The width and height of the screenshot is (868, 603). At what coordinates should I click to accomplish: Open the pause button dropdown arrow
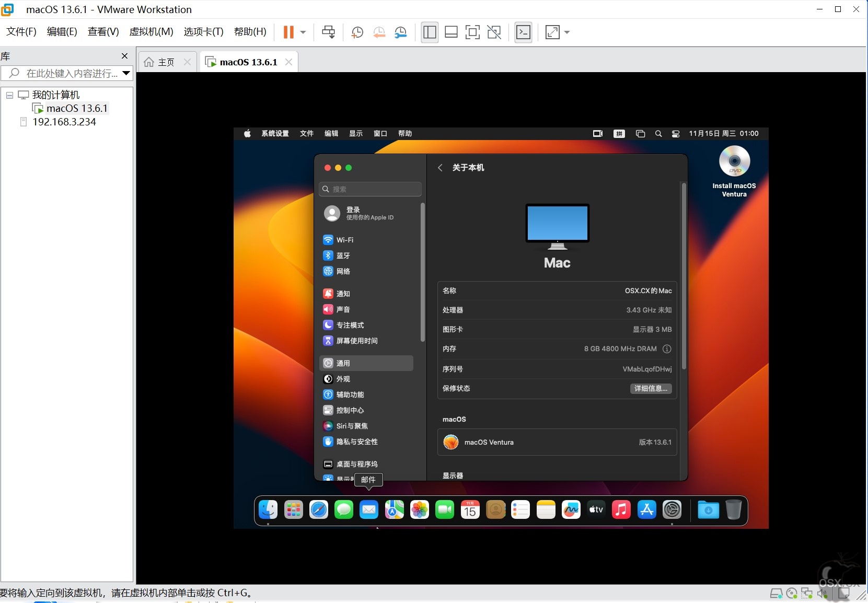coord(303,32)
